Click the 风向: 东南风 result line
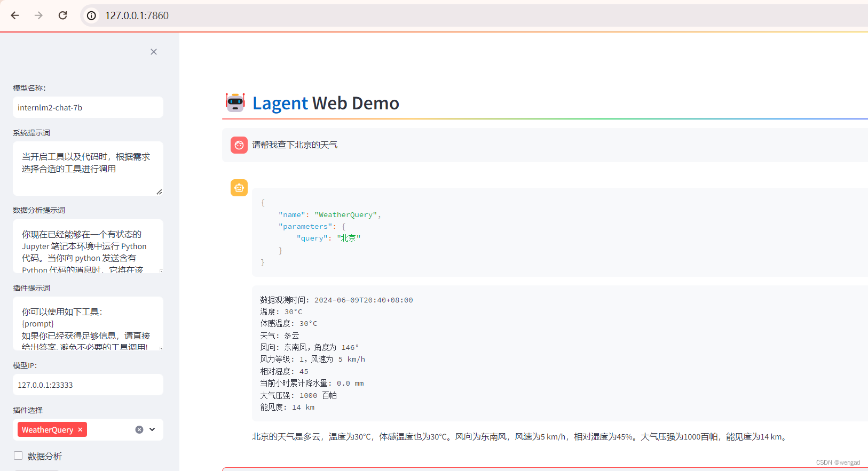Screen dimensions: 868x471 tap(309, 347)
